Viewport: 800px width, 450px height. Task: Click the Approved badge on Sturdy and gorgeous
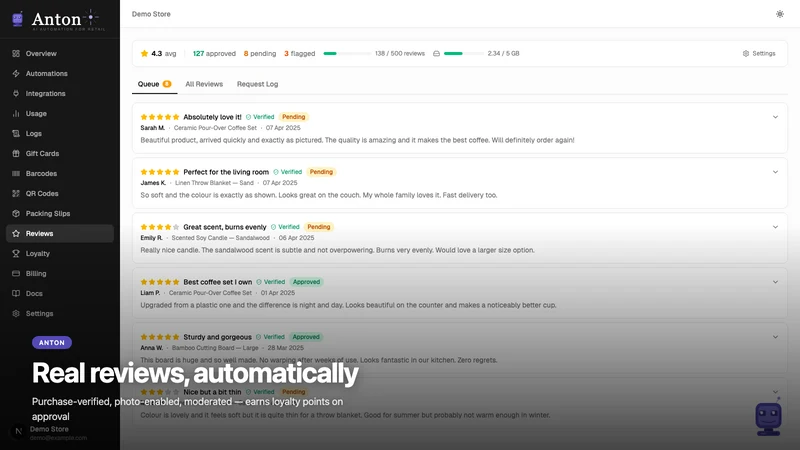[x=306, y=337]
